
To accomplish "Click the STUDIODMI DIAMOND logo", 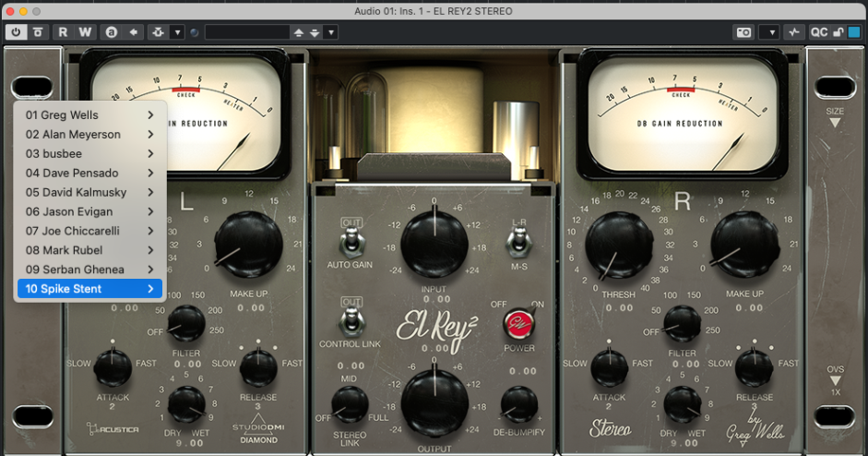I will 258,429.
